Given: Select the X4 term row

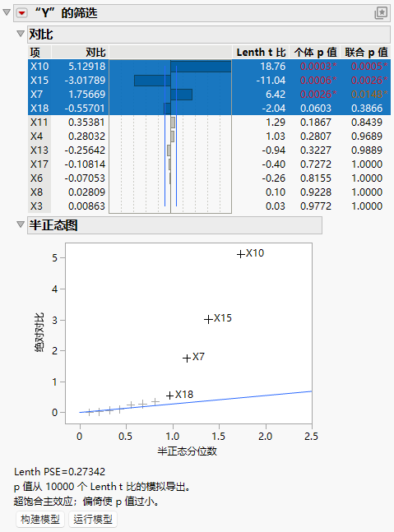Looking at the screenshot, I should (209, 136).
